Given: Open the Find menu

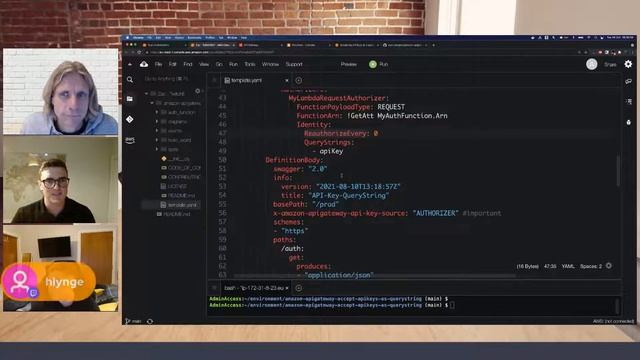Looking at the screenshot, I should [188, 64].
